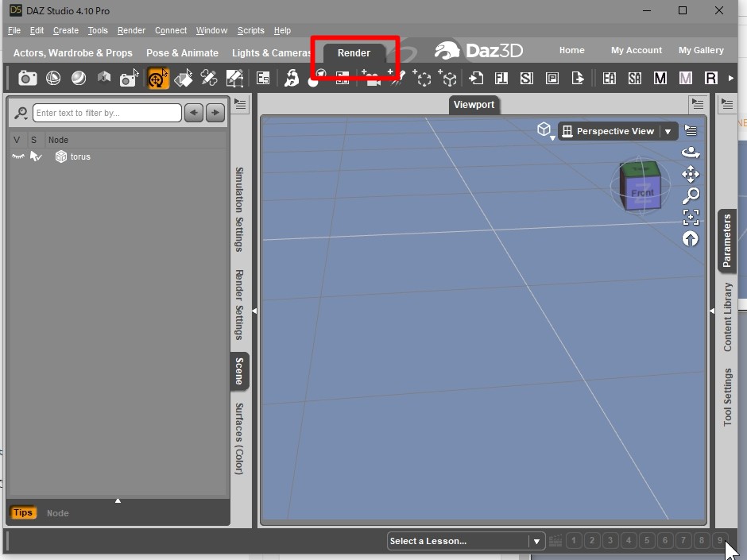Click the SI toolbar icon
Viewport: 747px width, 560px height.
(526, 78)
